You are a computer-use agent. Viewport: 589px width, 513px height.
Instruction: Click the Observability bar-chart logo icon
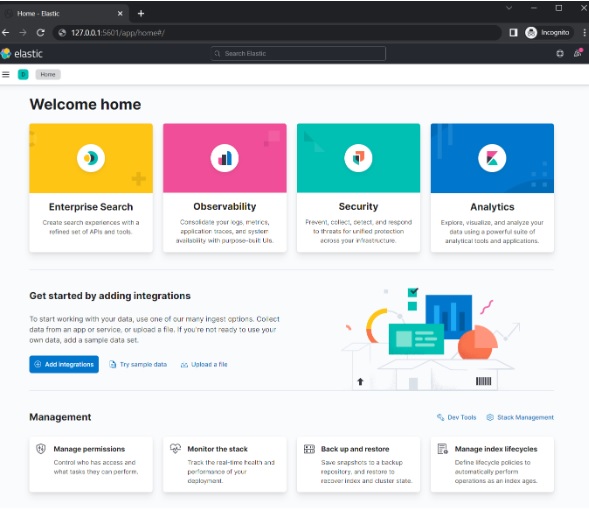coord(225,158)
